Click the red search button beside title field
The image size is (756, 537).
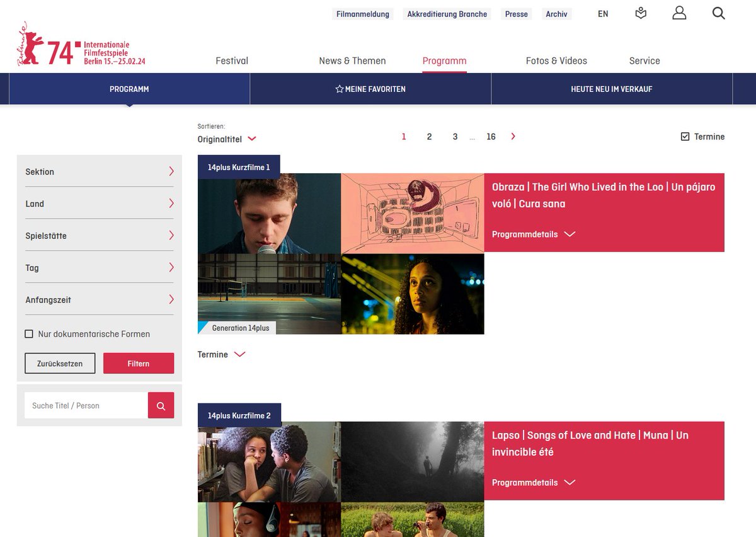[161, 405]
